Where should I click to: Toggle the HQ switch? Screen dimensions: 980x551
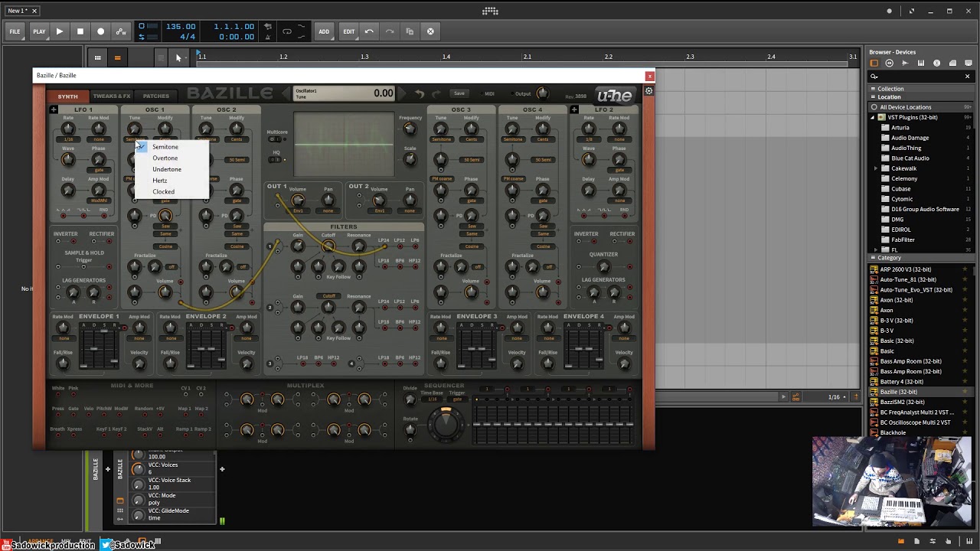click(x=275, y=159)
